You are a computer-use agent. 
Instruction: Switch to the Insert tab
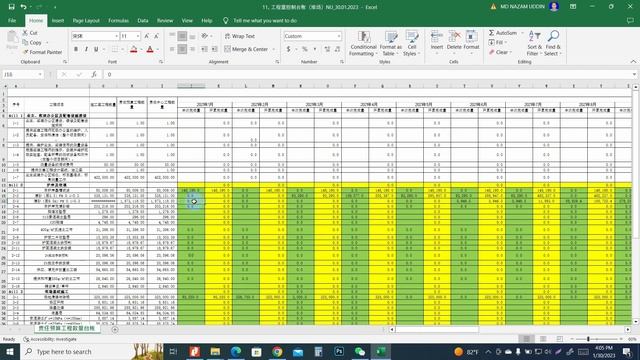58,20
